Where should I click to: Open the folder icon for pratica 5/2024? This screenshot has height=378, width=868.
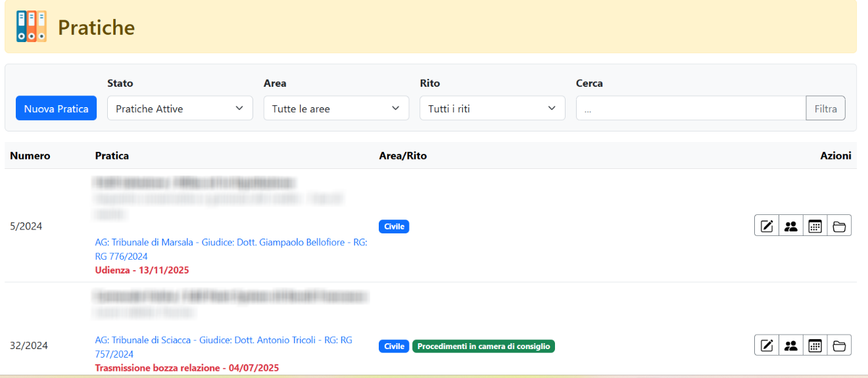click(839, 226)
